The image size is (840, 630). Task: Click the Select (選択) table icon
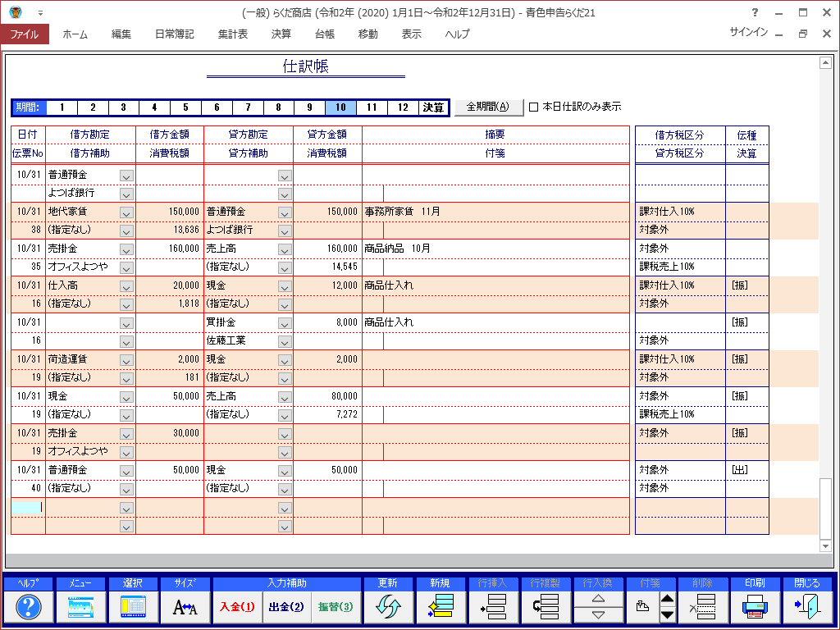point(133,606)
